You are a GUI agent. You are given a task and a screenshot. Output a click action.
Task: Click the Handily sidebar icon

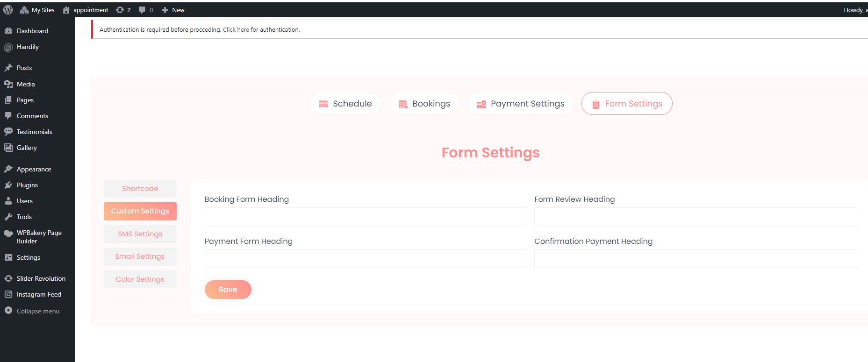pyautogui.click(x=8, y=47)
